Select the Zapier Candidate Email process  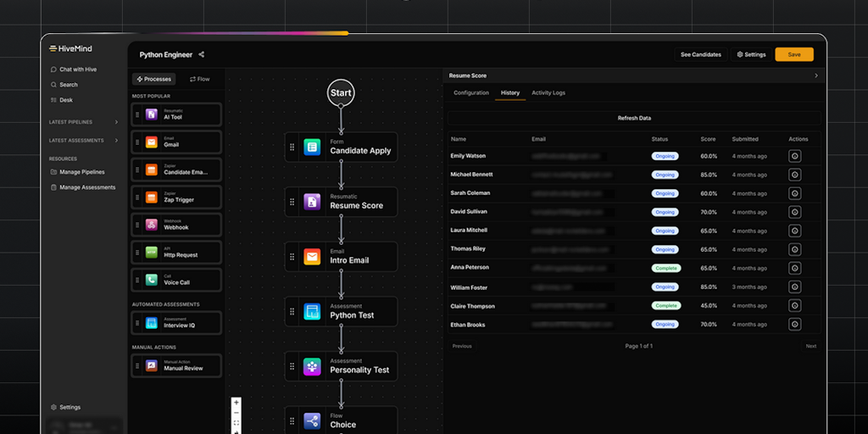176,170
